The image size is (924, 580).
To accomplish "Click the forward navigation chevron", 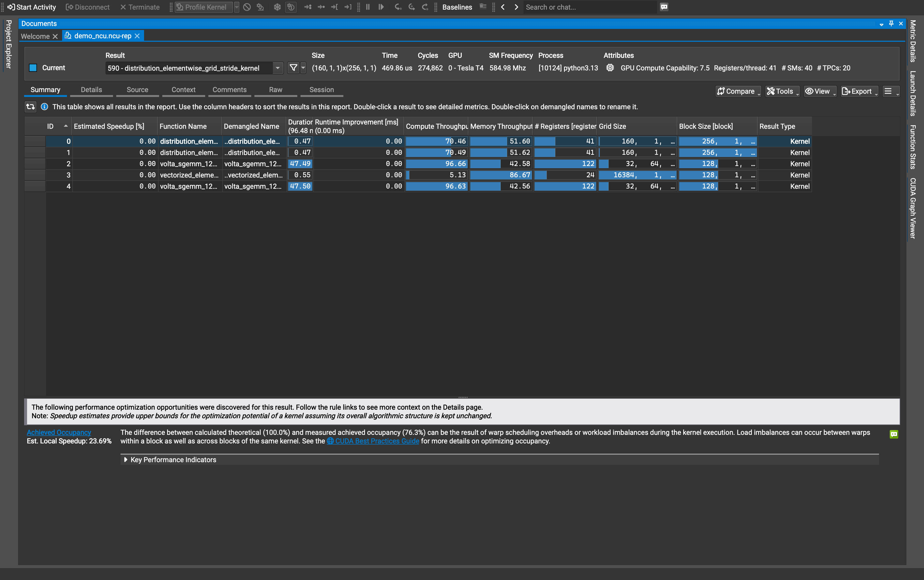I will click(516, 7).
